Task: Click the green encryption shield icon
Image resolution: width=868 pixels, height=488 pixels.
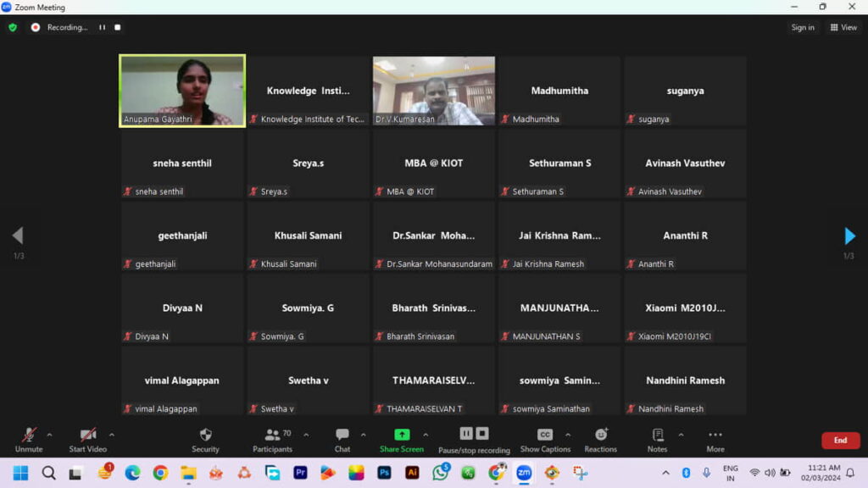Action: 13,27
